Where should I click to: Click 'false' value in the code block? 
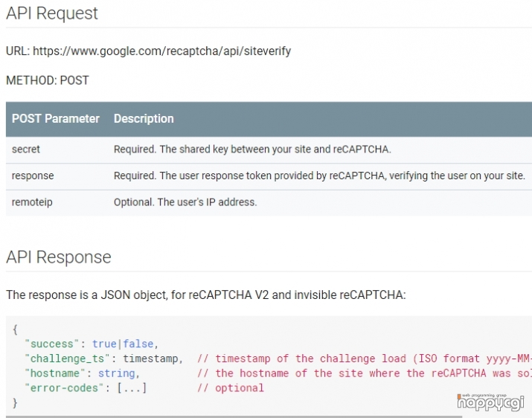(138, 344)
